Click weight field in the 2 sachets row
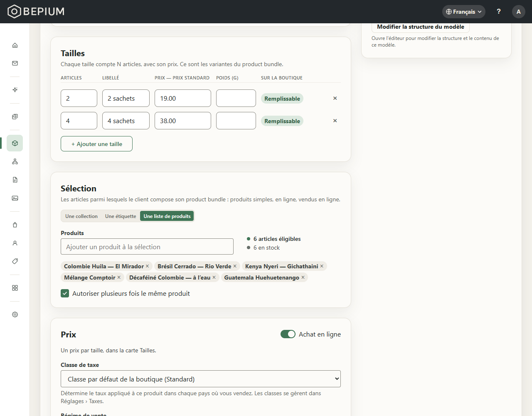 click(x=236, y=98)
